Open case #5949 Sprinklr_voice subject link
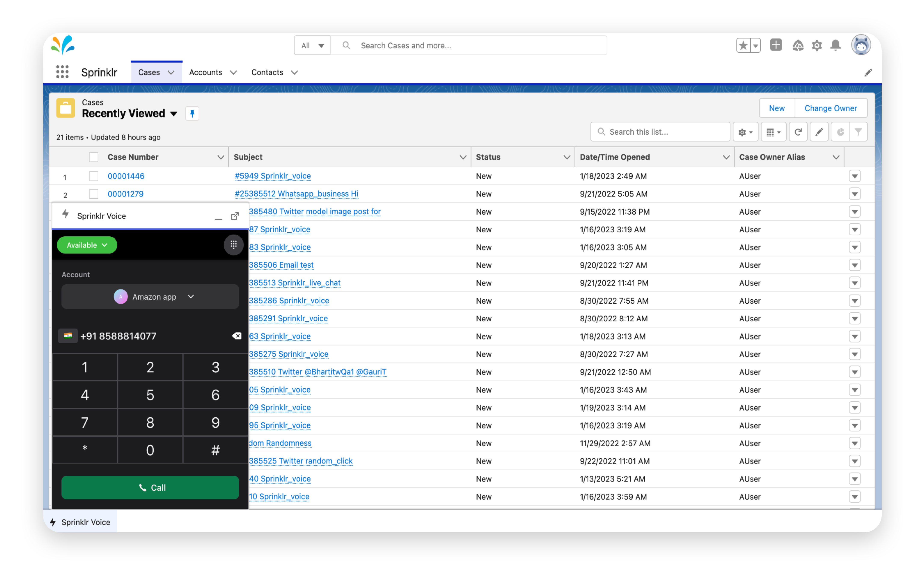The height and width of the screenshot is (567, 924). pyautogui.click(x=272, y=176)
